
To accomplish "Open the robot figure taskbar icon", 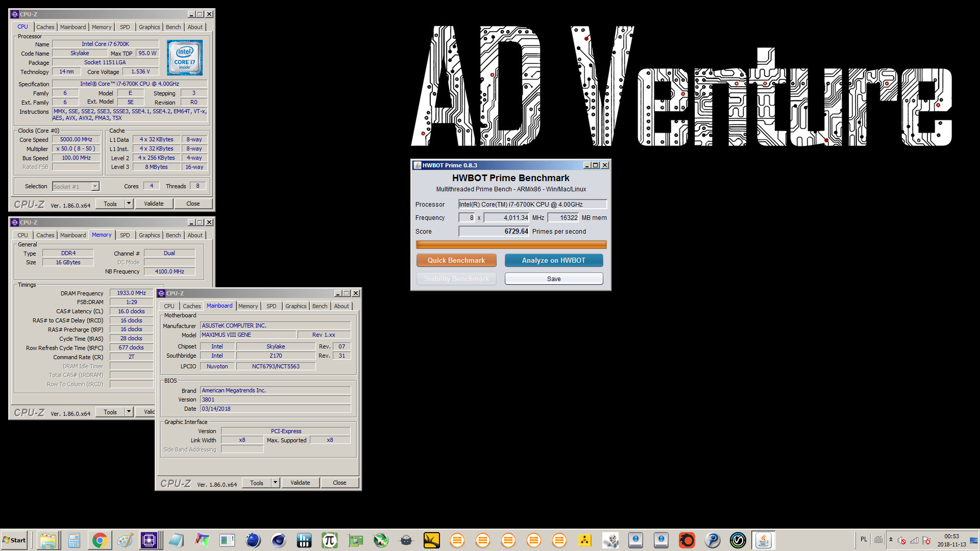I will pos(610,540).
